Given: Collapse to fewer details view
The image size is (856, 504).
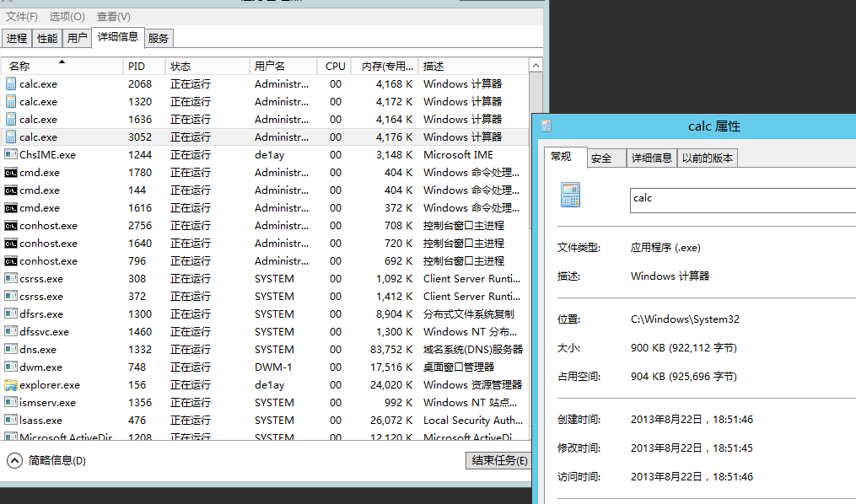Looking at the screenshot, I should point(14,461).
